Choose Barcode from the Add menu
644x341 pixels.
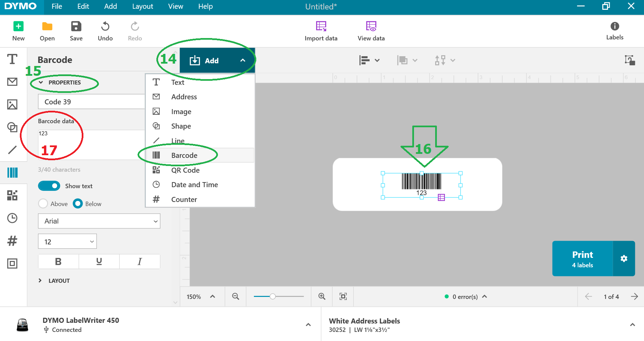(184, 155)
